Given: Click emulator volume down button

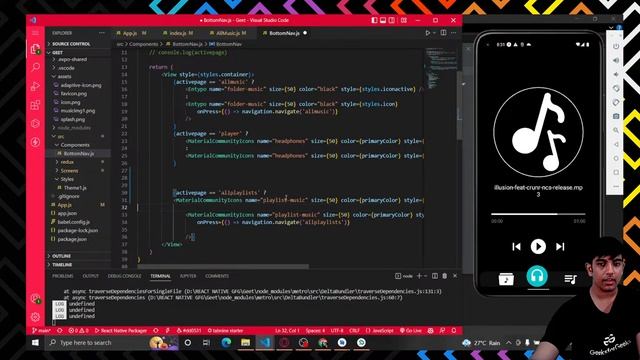Looking at the screenshot, I should [616, 74].
